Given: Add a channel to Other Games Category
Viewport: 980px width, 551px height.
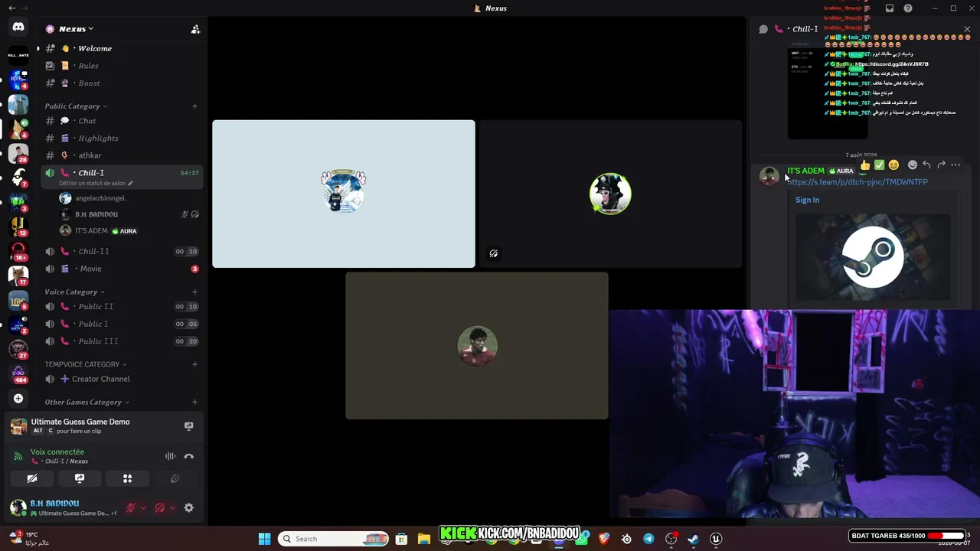Looking at the screenshot, I should tap(194, 403).
